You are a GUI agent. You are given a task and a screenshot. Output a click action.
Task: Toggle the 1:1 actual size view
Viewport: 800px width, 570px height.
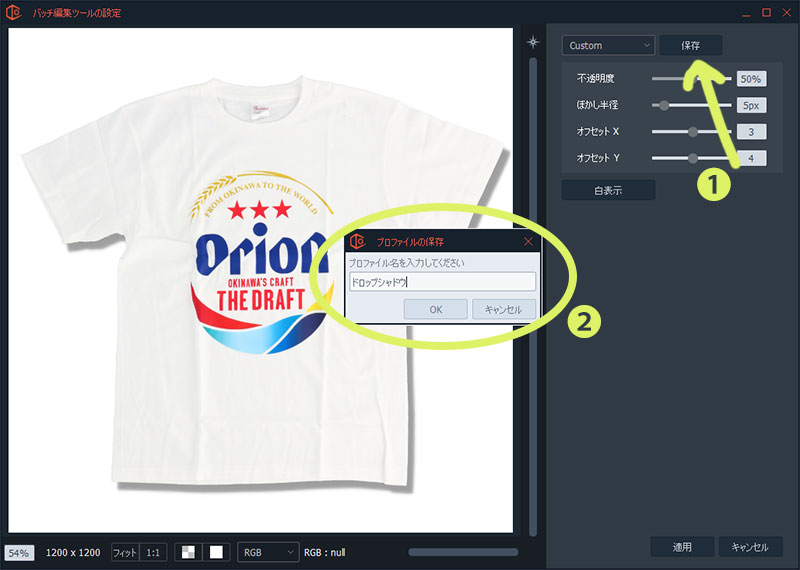click(x=153, y=552)
